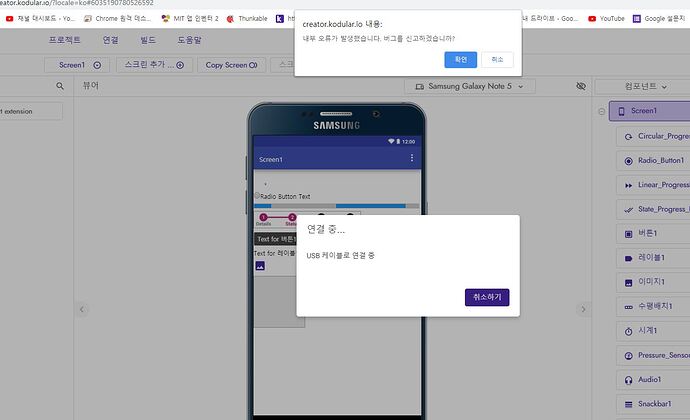Viewport: 690px width, 420px height.
Task: Cancel the USB connection with 취소하기
Action: pos(487,297)
